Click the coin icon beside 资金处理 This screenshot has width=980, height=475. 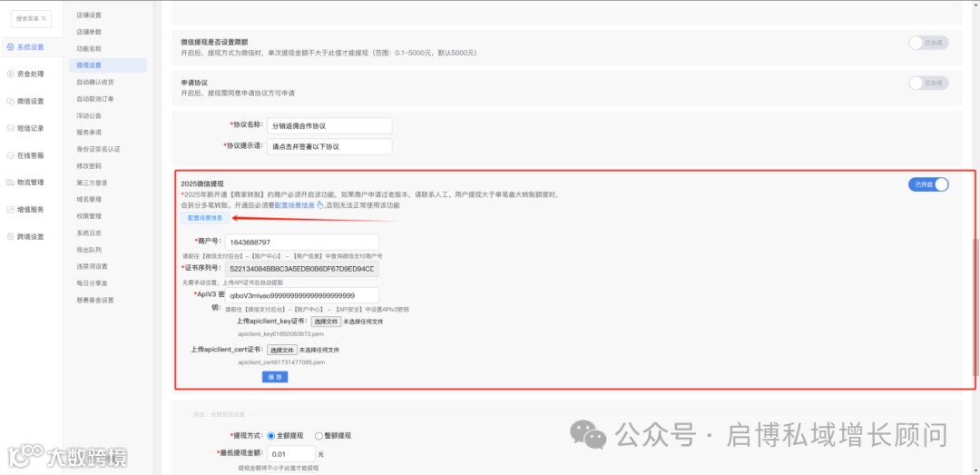tap(10, 74)
